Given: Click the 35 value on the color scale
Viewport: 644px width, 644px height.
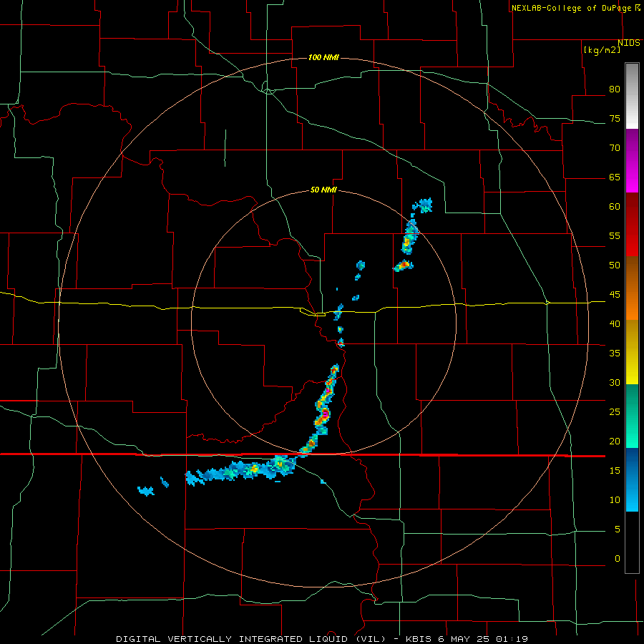Looking at the screenshot, I should 615,353.
